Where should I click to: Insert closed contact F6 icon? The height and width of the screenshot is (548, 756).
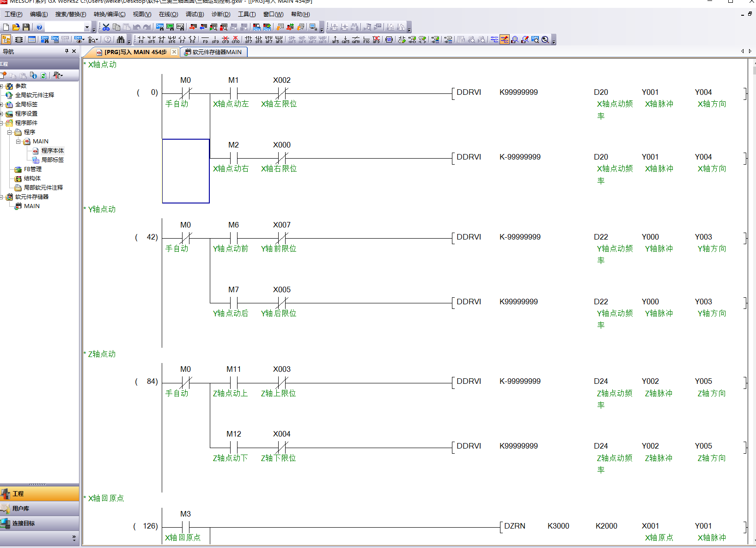coord(161,40)
